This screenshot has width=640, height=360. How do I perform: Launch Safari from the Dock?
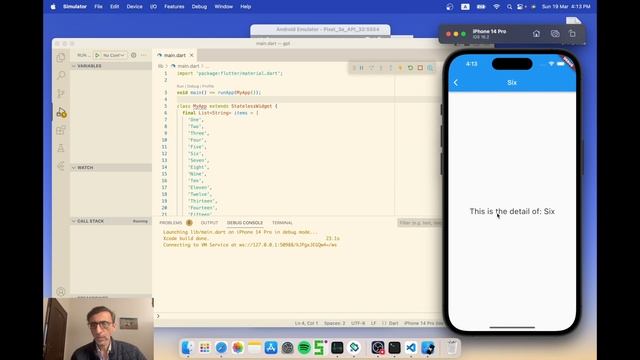[x=221, y=348]
